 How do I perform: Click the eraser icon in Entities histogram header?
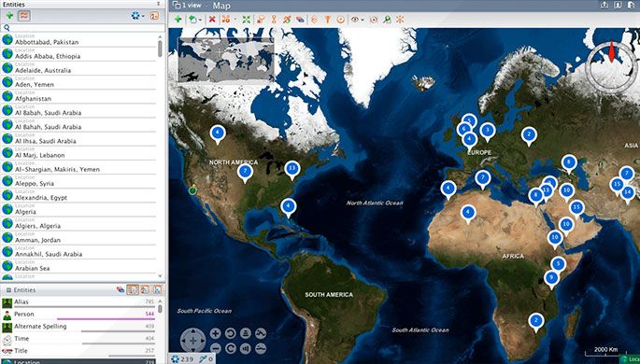(121, 290)
